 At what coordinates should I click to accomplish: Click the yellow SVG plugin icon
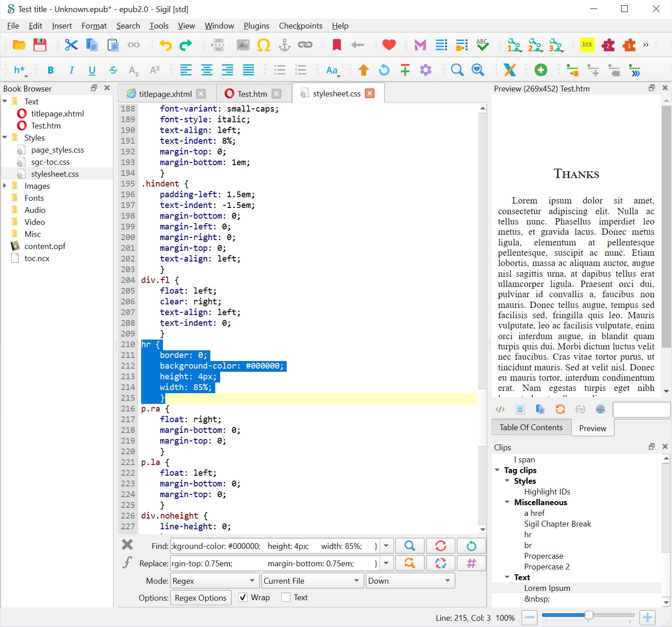(x=587, y=45)
